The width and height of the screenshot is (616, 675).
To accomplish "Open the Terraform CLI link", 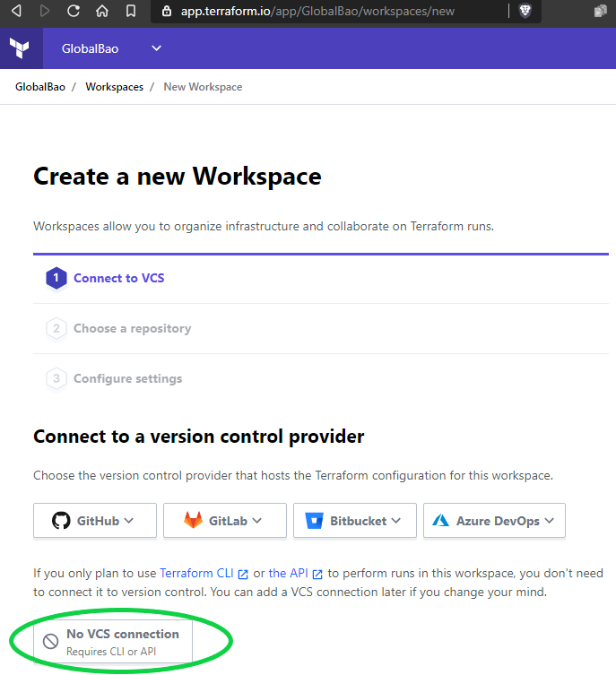I will [x=196, y=574].
